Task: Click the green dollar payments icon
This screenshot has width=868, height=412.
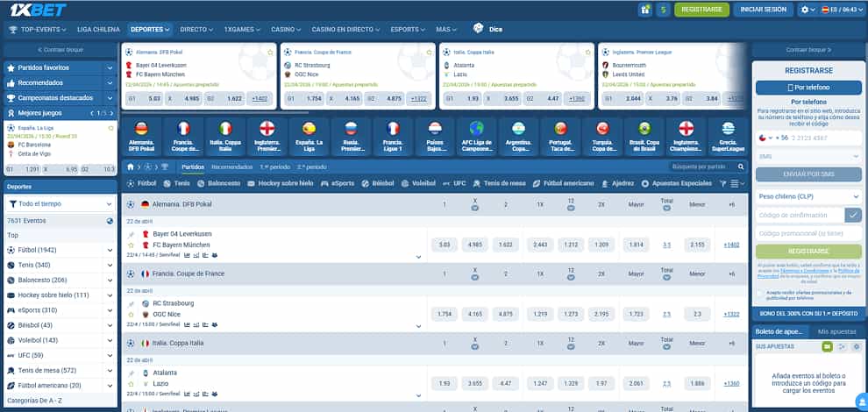Action: 663,10
